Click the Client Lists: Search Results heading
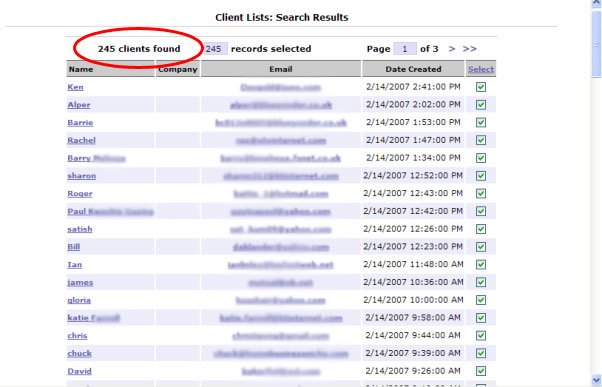 tap(282, 17)
